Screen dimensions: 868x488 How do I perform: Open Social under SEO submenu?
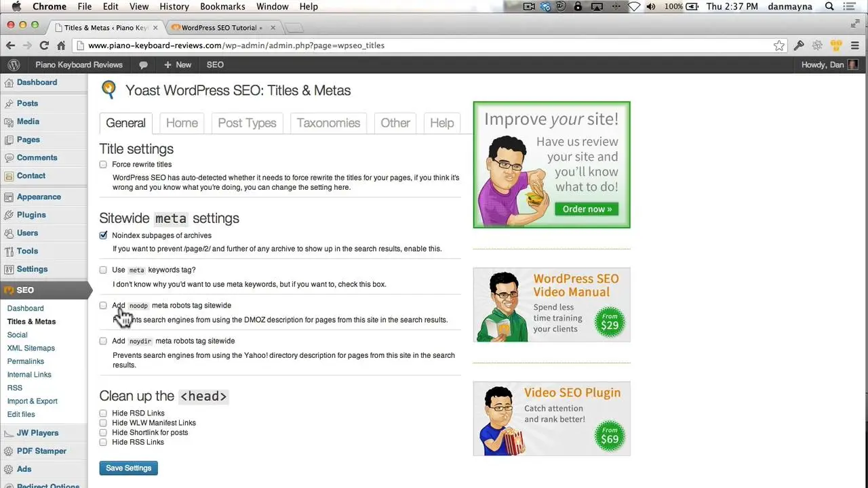(x=18, y=335)
